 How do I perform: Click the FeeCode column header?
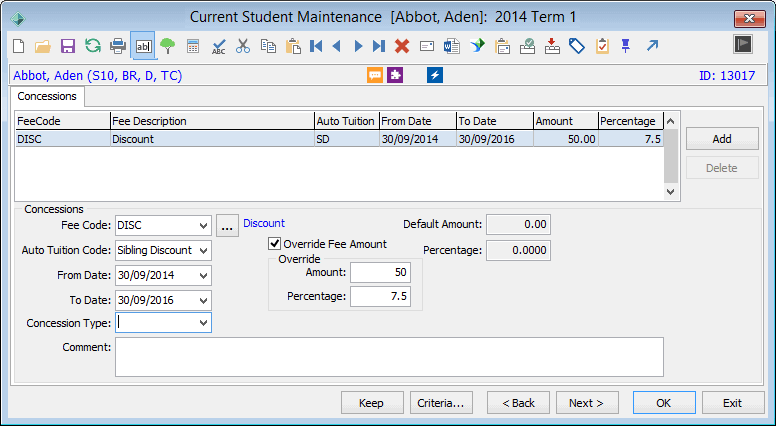[x=63, y=121]
